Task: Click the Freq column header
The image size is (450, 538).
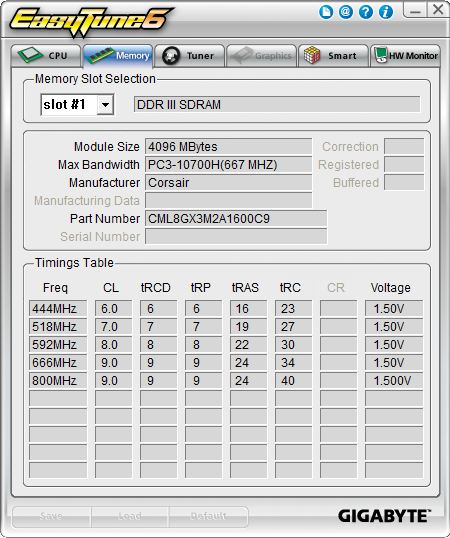Action: (x=55, y=288)
